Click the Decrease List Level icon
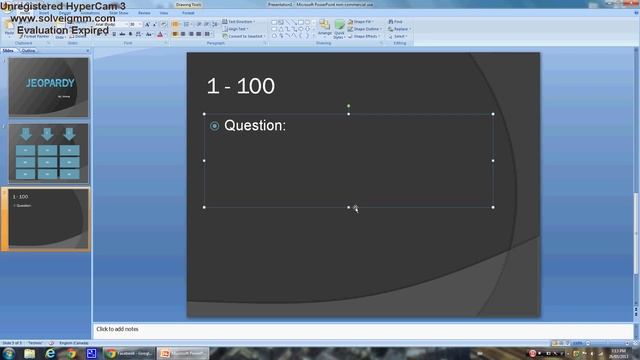The height and width of the screenshot is (360, 640). pyautogui.click(x=199, y=24)
